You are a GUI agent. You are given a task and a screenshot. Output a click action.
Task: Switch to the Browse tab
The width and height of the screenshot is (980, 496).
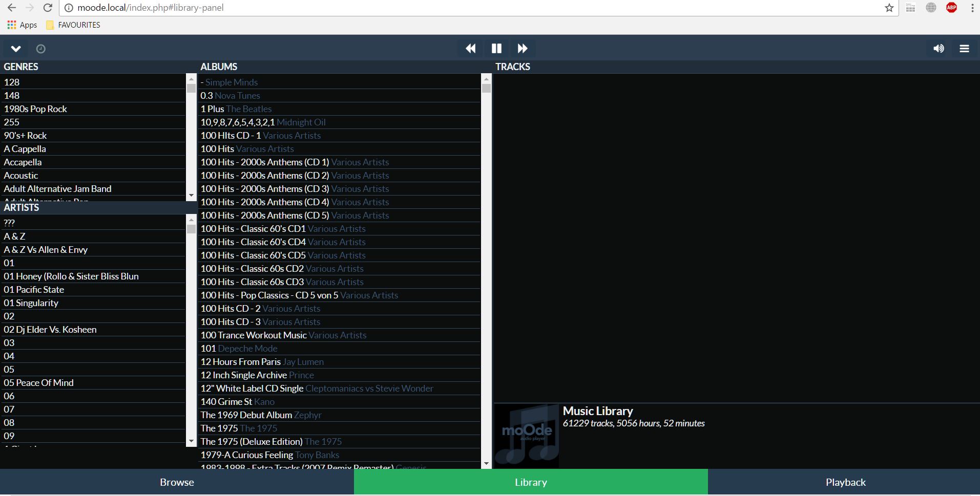click(x=177, y=482)
